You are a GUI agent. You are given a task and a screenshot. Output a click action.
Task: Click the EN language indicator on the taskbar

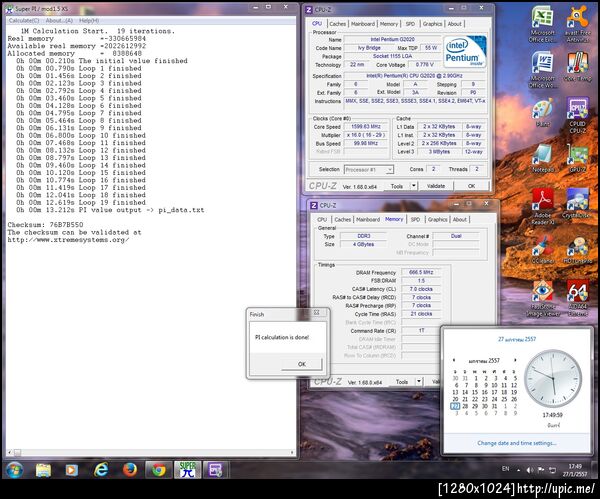click(x=505, y=469)
